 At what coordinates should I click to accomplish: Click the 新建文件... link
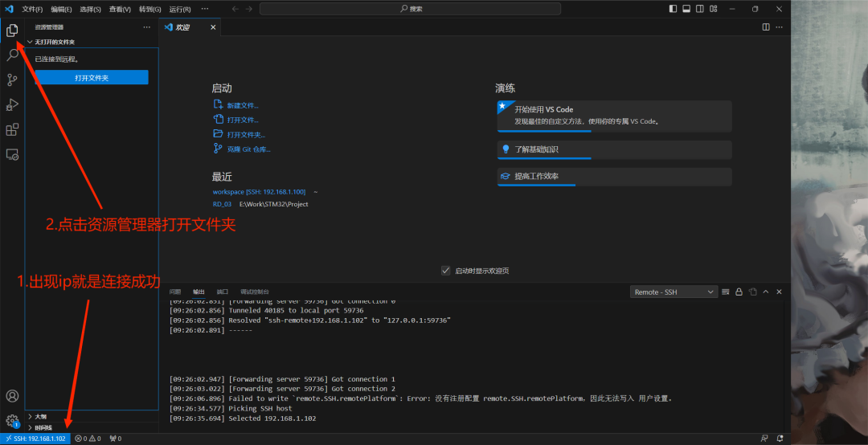point(243,105)
